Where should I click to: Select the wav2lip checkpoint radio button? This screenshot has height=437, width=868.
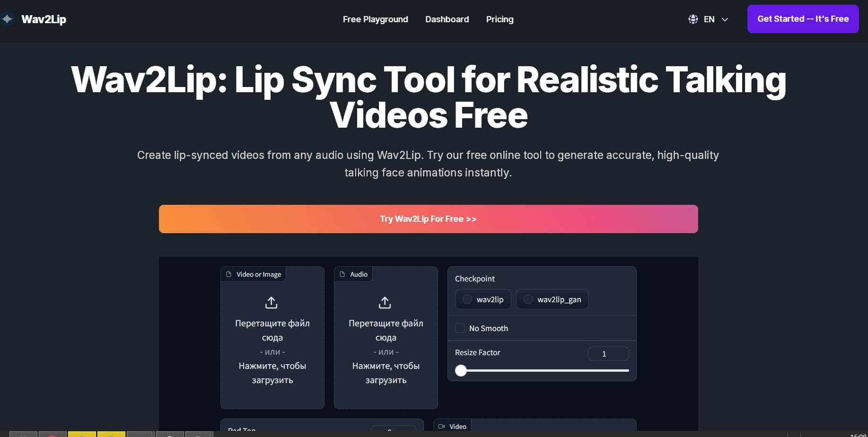[467, 299]
